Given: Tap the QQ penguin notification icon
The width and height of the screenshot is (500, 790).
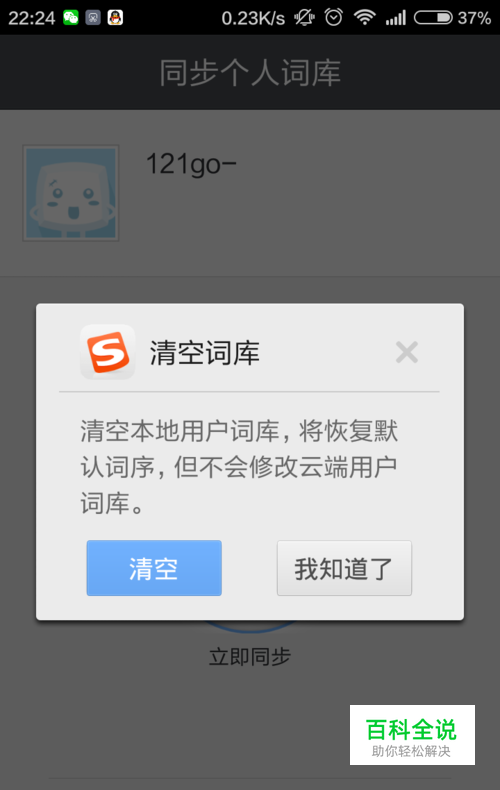Looking at the screenshot, I should click(115, 18).
